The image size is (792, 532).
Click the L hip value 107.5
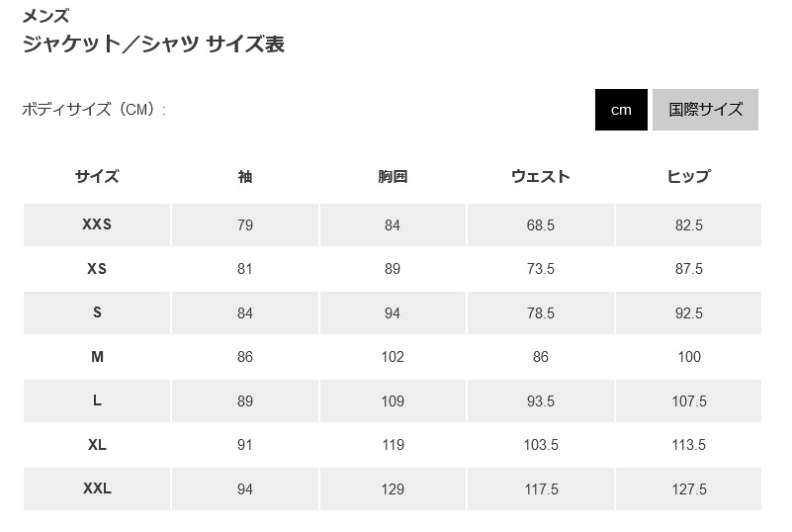[x=689, y=401]
